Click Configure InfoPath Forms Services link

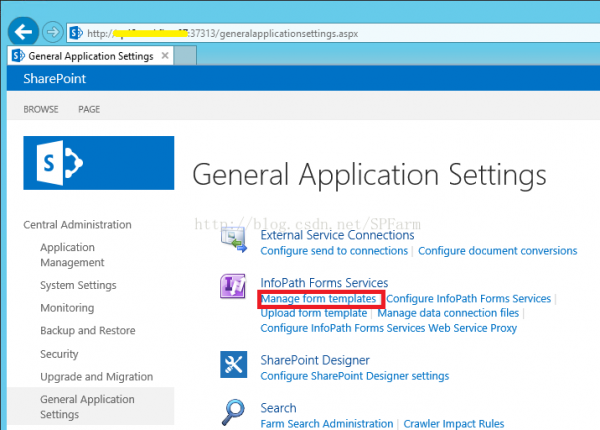[x=468, y=298]
